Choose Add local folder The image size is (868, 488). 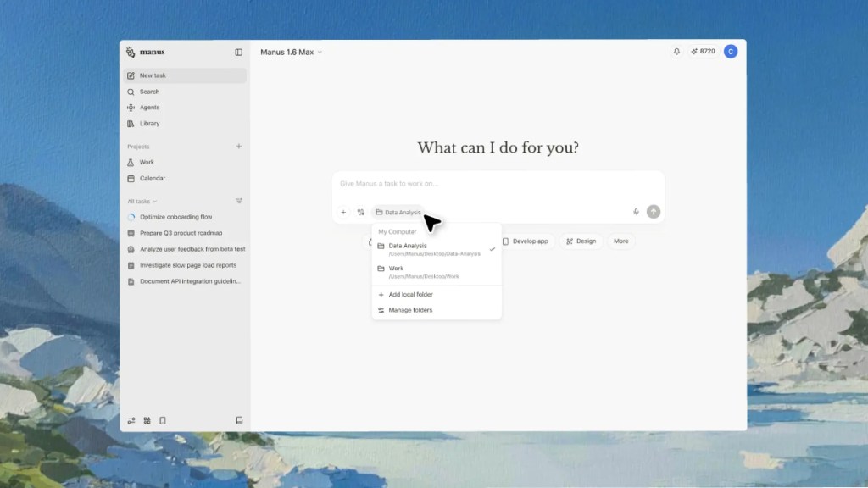pos(437,294)
